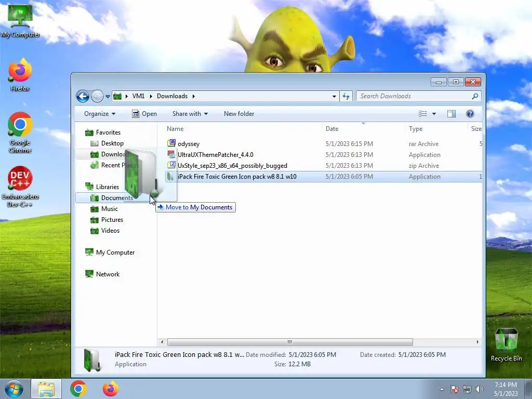The height and width of the screenshot is (399, 532).
Task: Expand the VM1 breadcrumb arrow
Action: (x=151, y=96)
